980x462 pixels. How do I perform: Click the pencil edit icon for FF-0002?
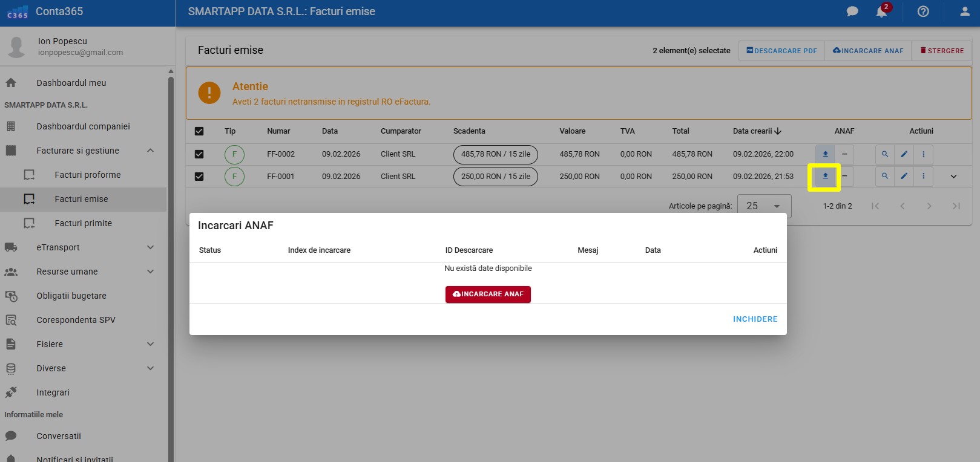click(x=904, y=154)
